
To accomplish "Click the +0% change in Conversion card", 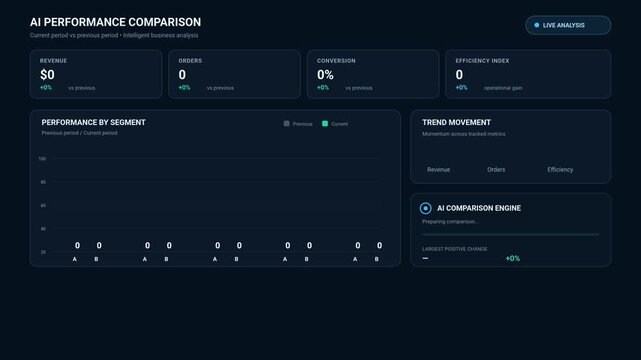I will click(x=323, y=88).
